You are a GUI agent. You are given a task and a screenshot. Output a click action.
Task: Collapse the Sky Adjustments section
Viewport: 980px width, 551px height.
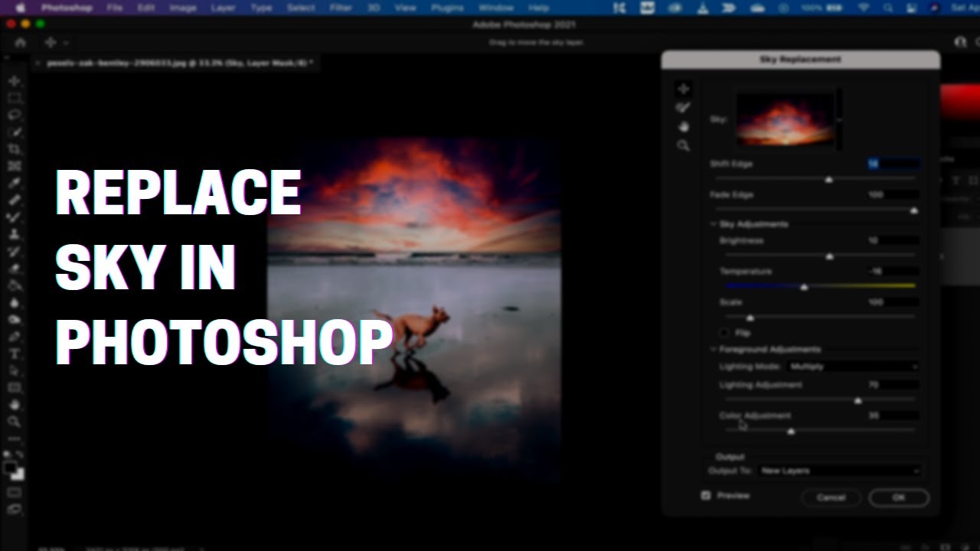coord(714,224)
